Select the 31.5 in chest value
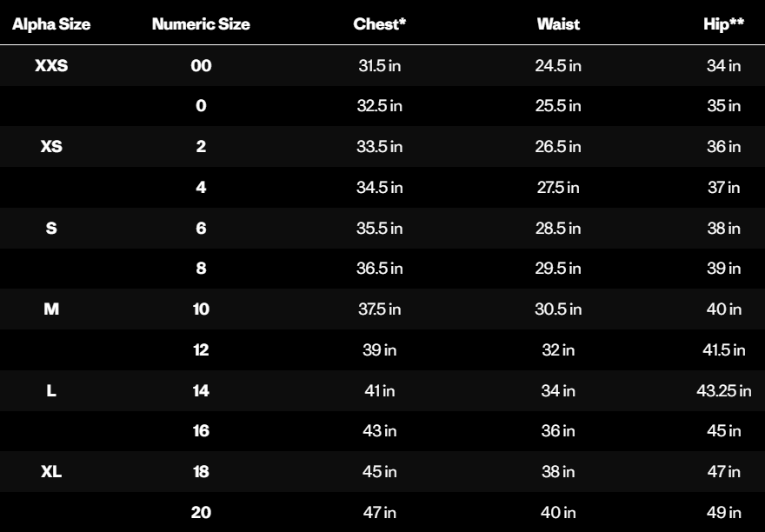 380,65
